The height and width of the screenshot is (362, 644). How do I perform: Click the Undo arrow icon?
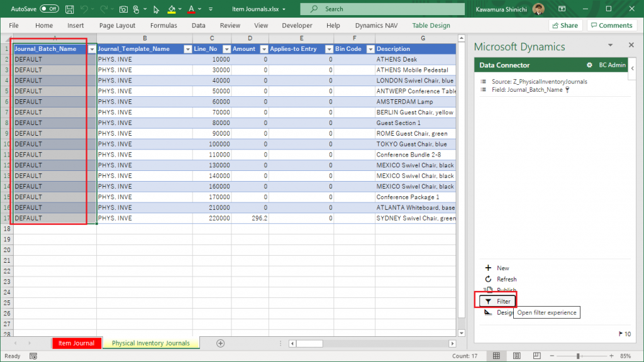tap(84, 9)
